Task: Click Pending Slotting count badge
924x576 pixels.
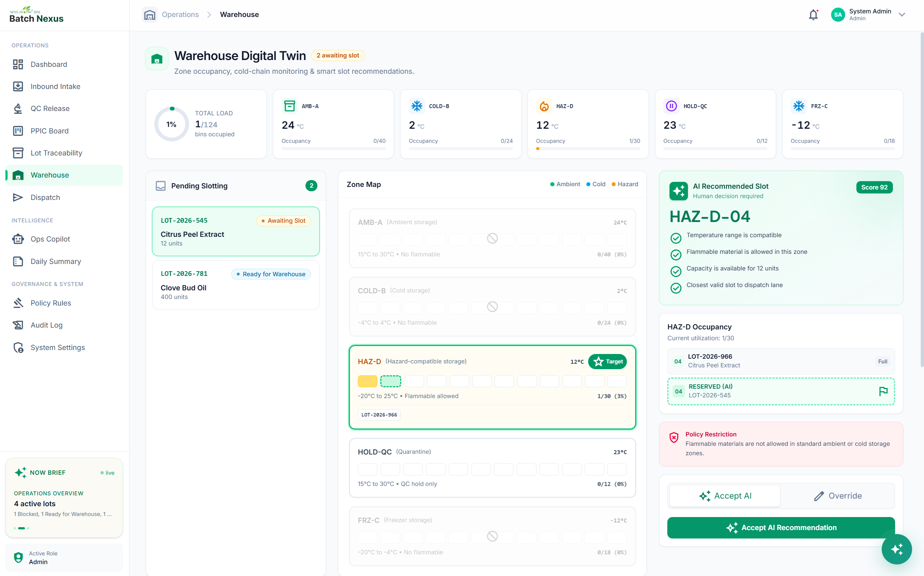Action: pos(311,186)
